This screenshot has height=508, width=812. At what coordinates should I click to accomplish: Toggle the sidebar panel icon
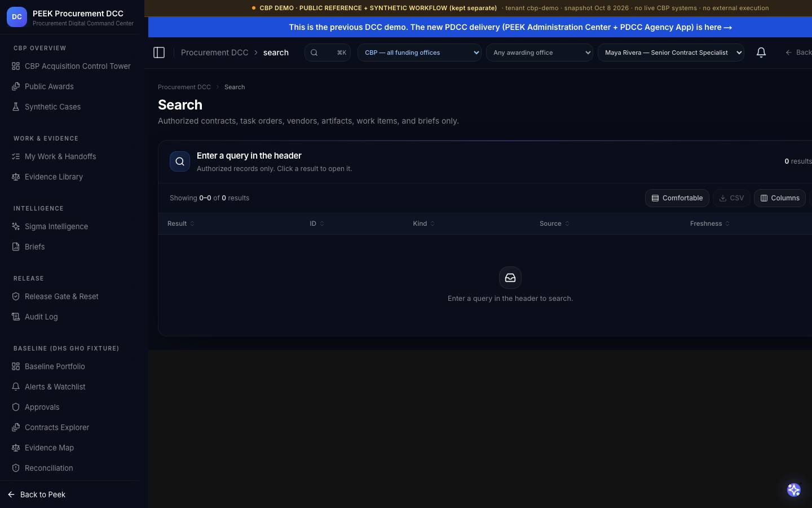click(x=159, y=52)
